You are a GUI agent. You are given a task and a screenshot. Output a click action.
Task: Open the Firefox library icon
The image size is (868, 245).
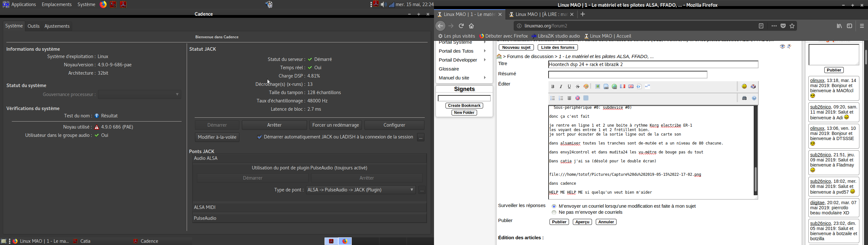839,26
